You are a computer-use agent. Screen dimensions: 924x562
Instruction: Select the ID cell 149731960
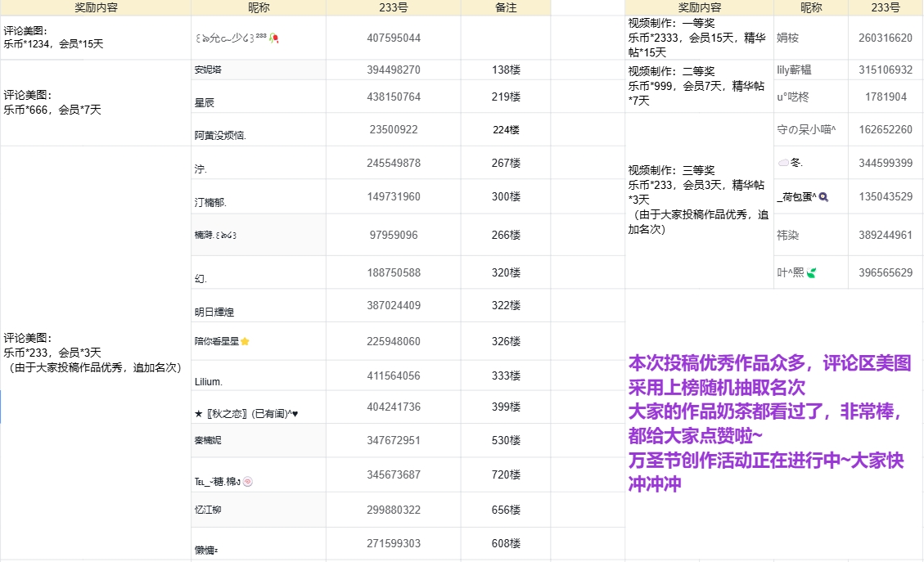(394, 196)
